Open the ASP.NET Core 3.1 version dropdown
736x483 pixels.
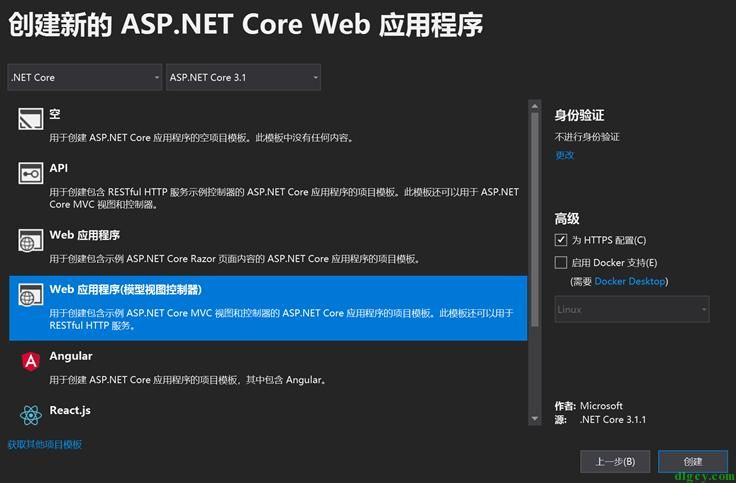click(x=243, y=77)
